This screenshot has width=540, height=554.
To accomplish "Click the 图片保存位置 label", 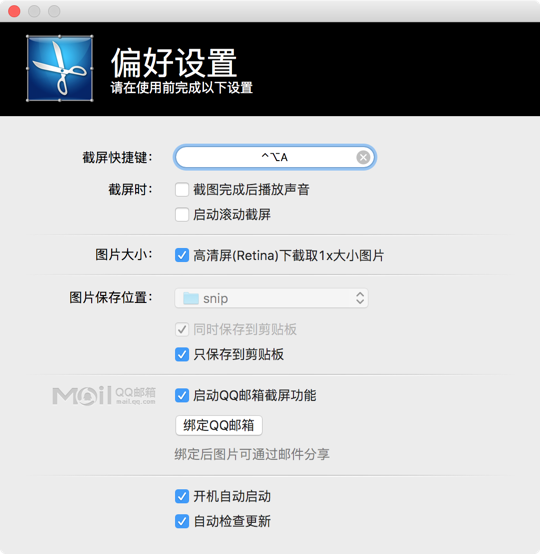I will pos(111,297).
